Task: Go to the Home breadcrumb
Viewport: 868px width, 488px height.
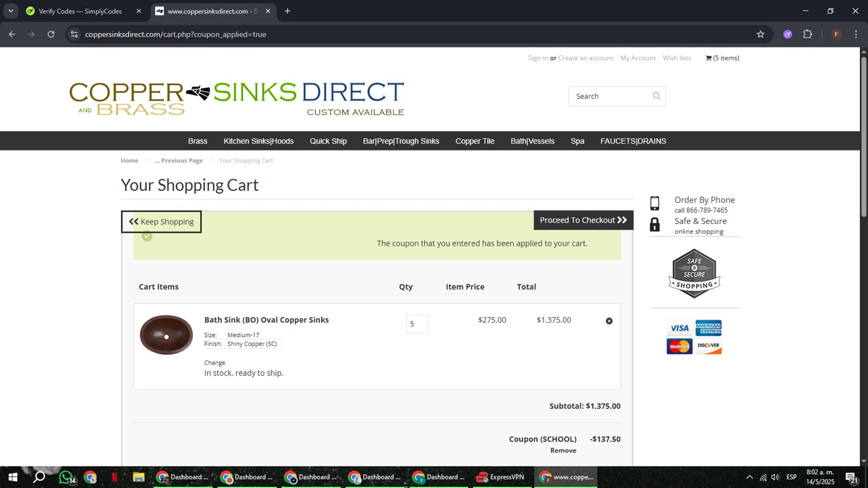Action: (130, 161)
